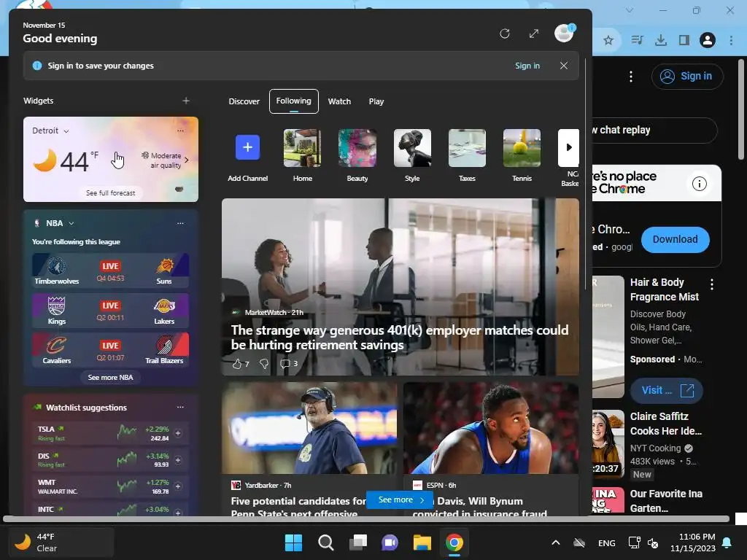This screenshot has width=747, height=560.
Task: Open Windows Start menu
Action: tap(293, 542)
